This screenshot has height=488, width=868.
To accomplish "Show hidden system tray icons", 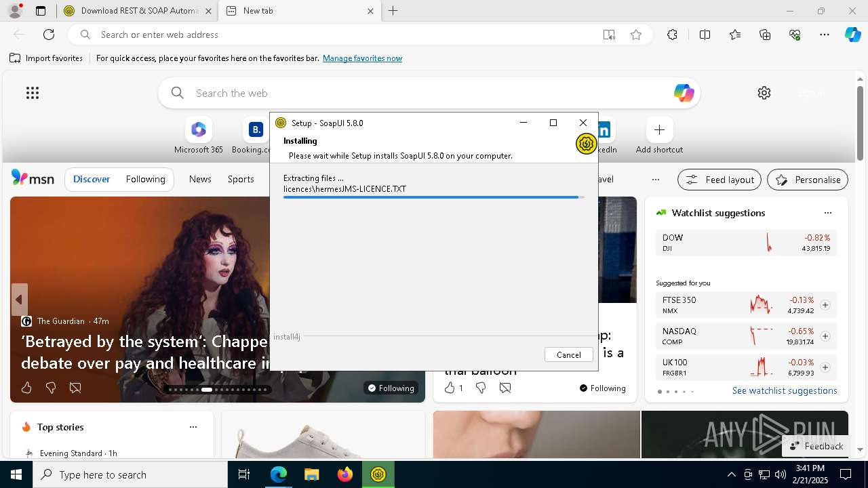I will pos(731,474).
